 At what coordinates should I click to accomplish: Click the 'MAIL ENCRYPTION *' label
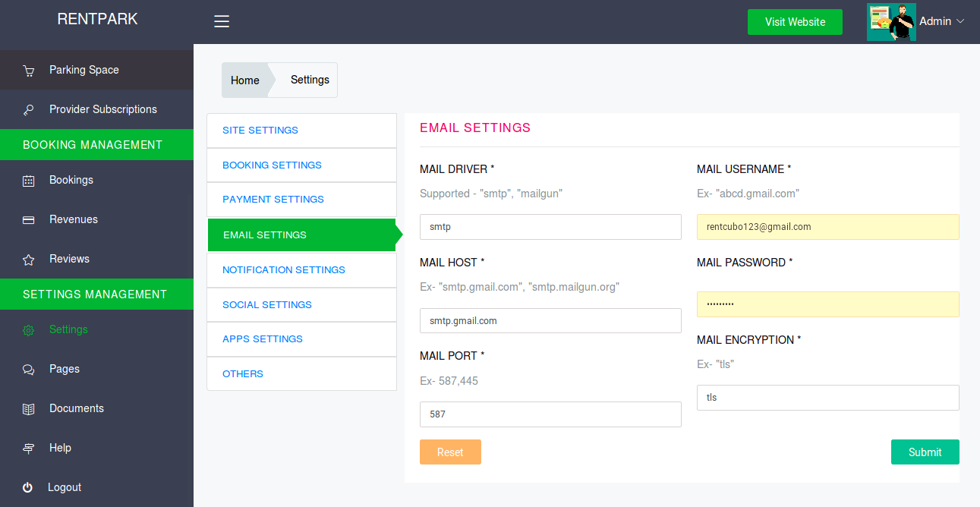pyautogui.click(x=749, y=340)
